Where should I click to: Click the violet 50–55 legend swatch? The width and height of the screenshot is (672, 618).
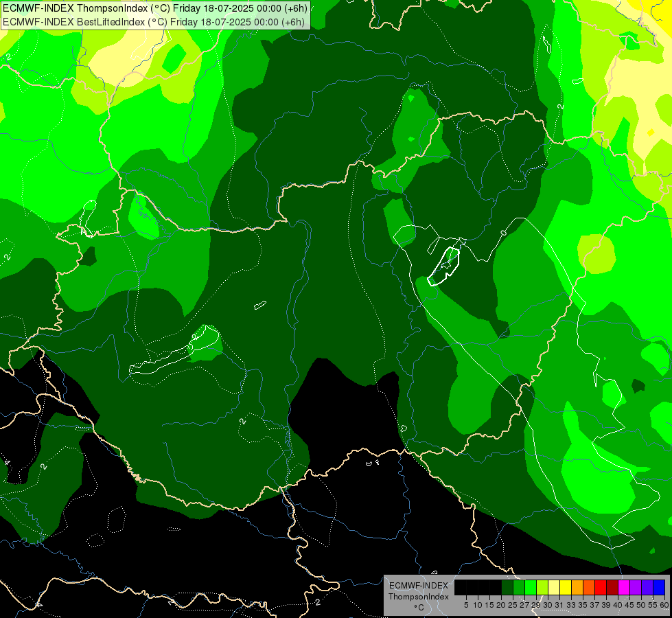point(647,587)
